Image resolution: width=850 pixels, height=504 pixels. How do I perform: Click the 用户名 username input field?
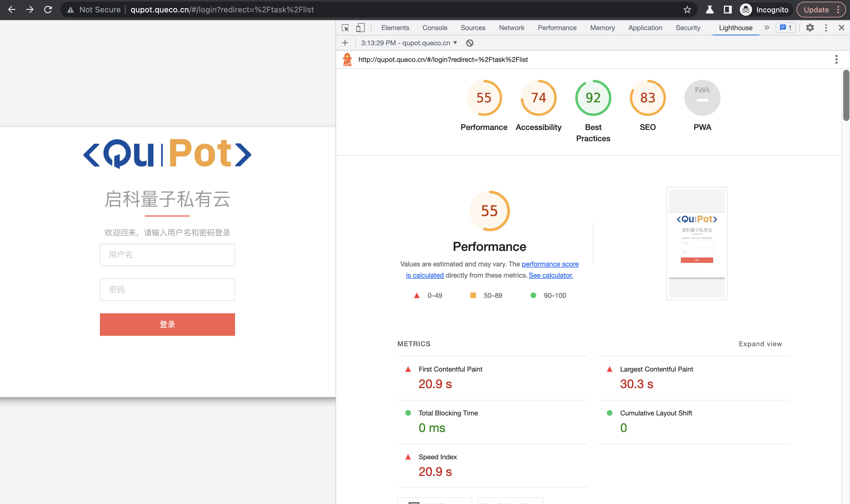point(167,255)
